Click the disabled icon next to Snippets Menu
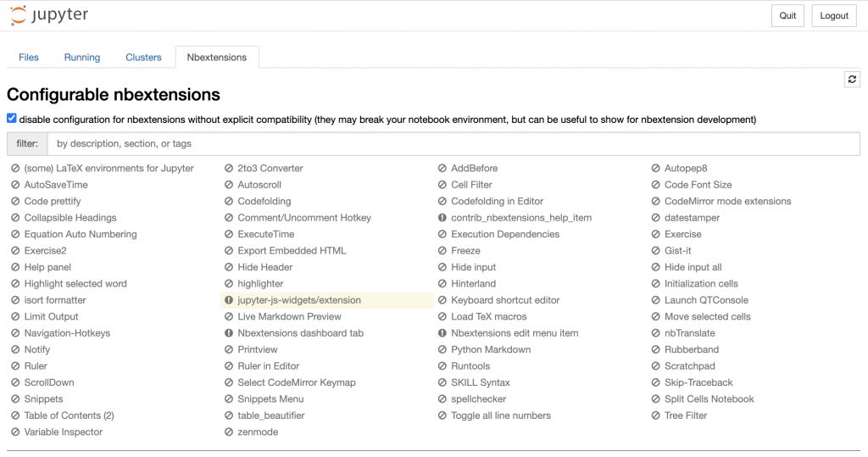The height and width of the screenshot is (457, 868). click(229, 398)
